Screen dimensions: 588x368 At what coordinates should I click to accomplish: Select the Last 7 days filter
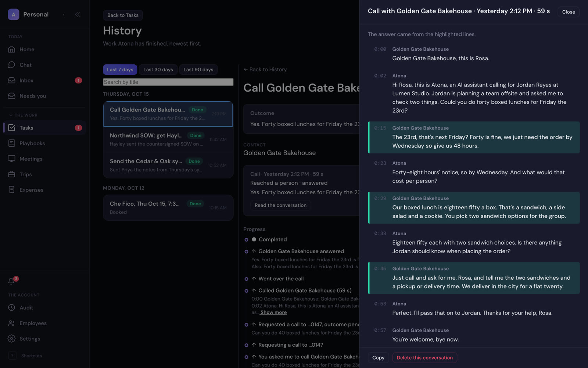coord(120,70)
